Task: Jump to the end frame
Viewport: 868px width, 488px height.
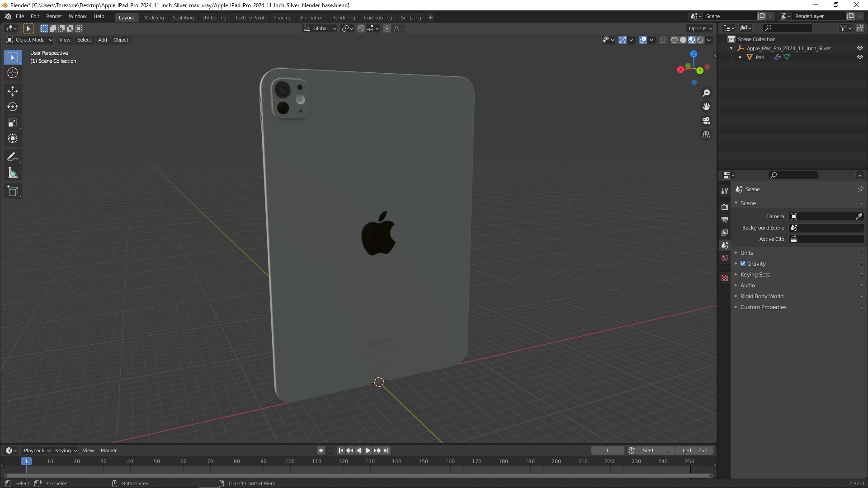Action: click(386, 450)
